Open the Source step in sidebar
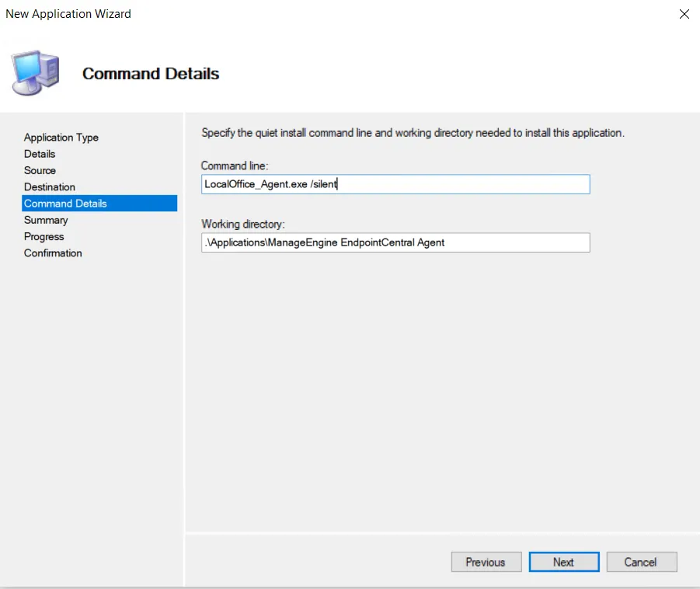The image size is (700, 589). (x=40, y=170)
